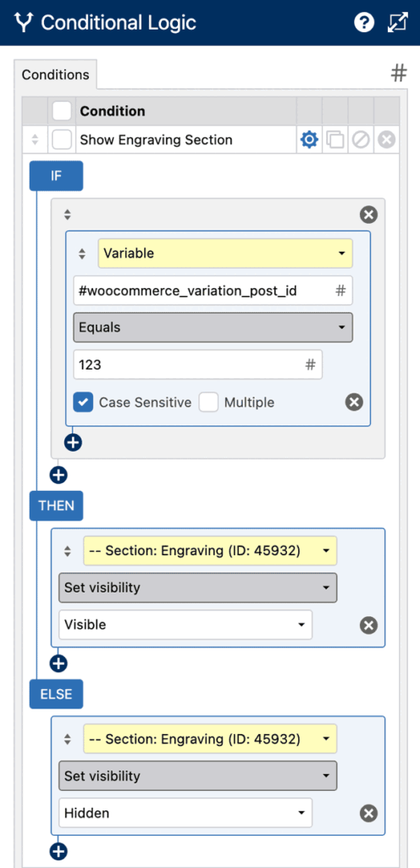Image resolution: width=420 pixels, height=868 pixels.
Task: Check the Show Engraving Section row checkbox
Action: (x=62, y=140)
